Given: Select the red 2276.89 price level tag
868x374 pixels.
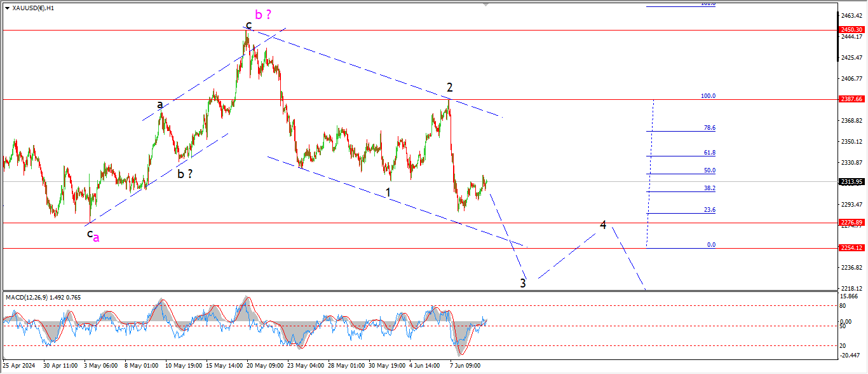Looking at the screenshot, I should tap(851, 223).
